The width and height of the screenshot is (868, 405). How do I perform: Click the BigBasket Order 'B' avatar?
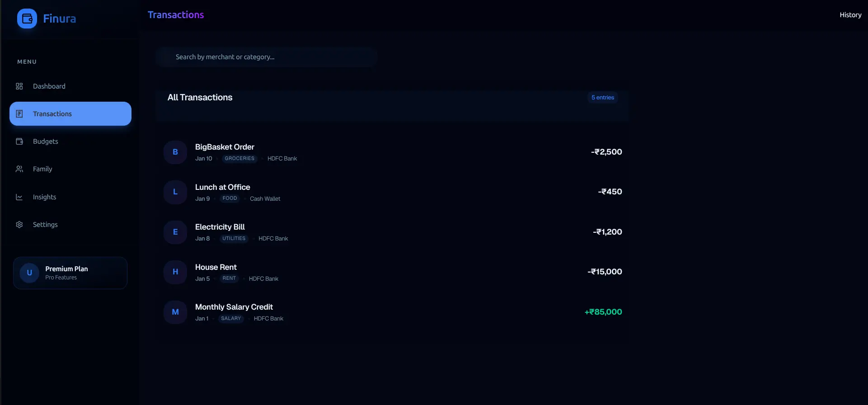point(175,152)
